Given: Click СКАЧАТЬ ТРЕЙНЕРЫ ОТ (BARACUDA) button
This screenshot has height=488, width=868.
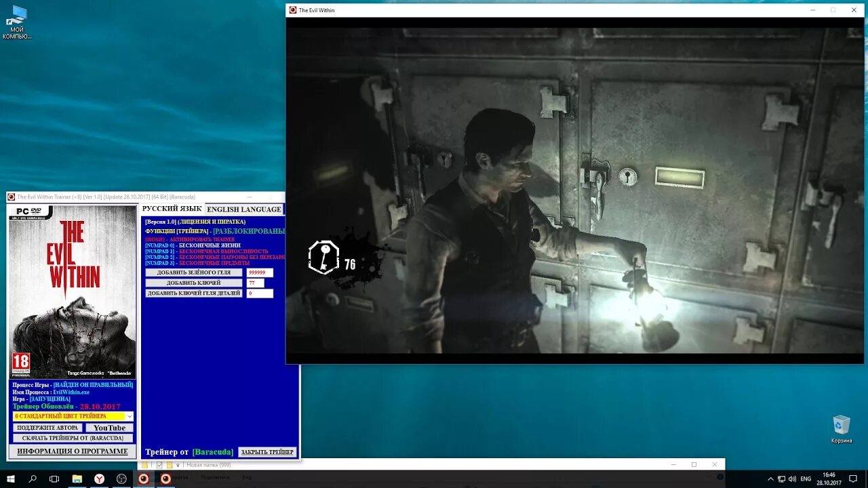Looking at the screenshot, I should pos(73,438).
